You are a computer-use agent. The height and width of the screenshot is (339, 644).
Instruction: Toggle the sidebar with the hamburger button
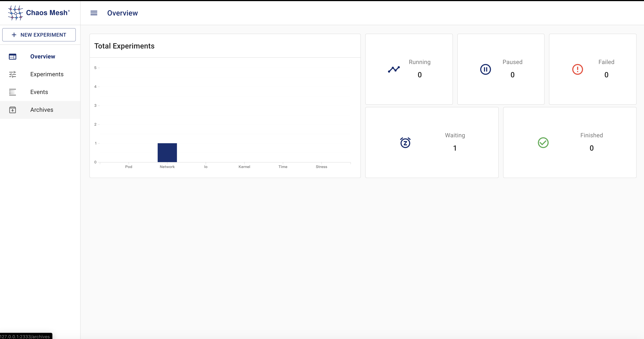pos(94,13)
